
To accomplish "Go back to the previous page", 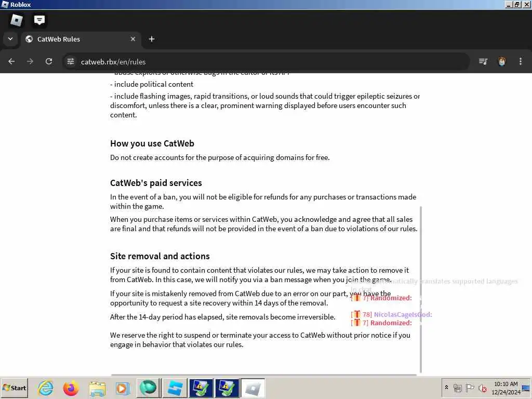I will (x=11, y=61).
